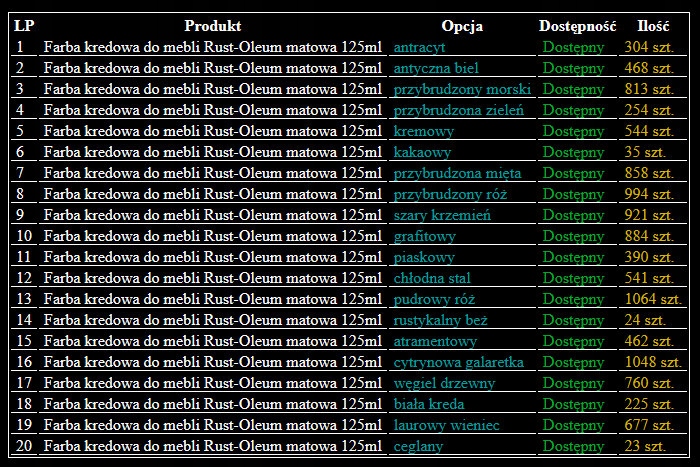Click the 'kremowy' option cell
The height and width of the screenshot is (467, 700).
click(x=423, y=131)
